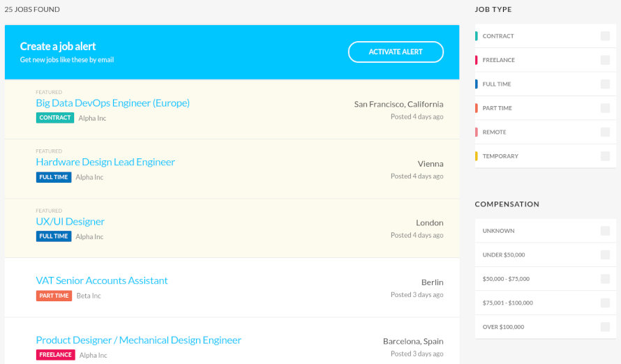This screenshot has width=621, height=364.
Task: Open VAT Senior Accounts Assistant listing
Action: pos(102,280)
